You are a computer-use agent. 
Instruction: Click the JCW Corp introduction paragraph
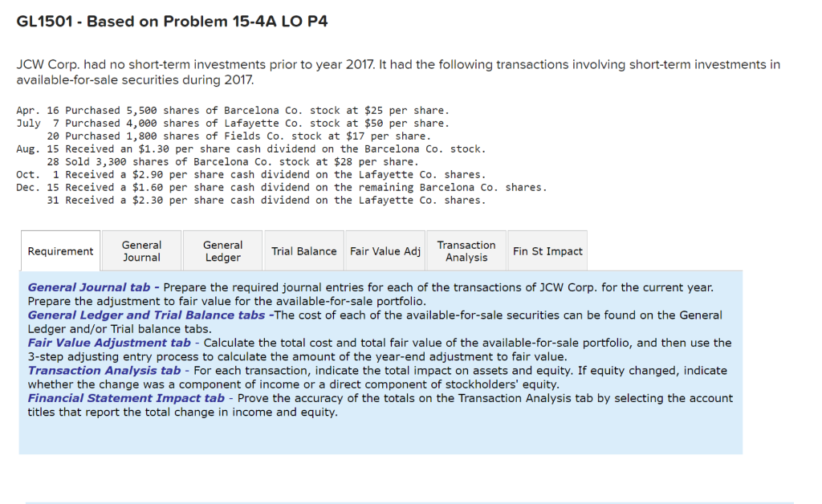click(x=398, y=72)
